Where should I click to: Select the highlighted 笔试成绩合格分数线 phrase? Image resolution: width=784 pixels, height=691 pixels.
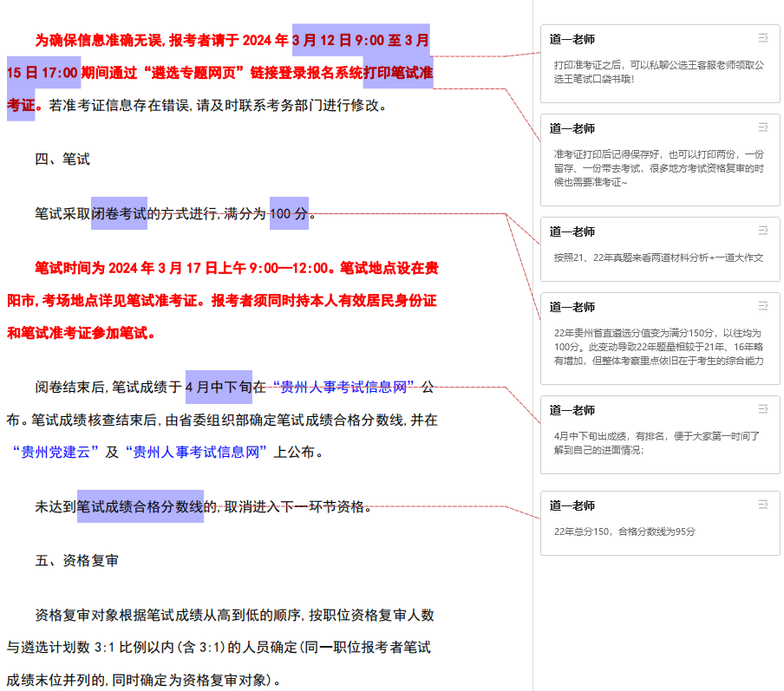[x=140, y=506]
